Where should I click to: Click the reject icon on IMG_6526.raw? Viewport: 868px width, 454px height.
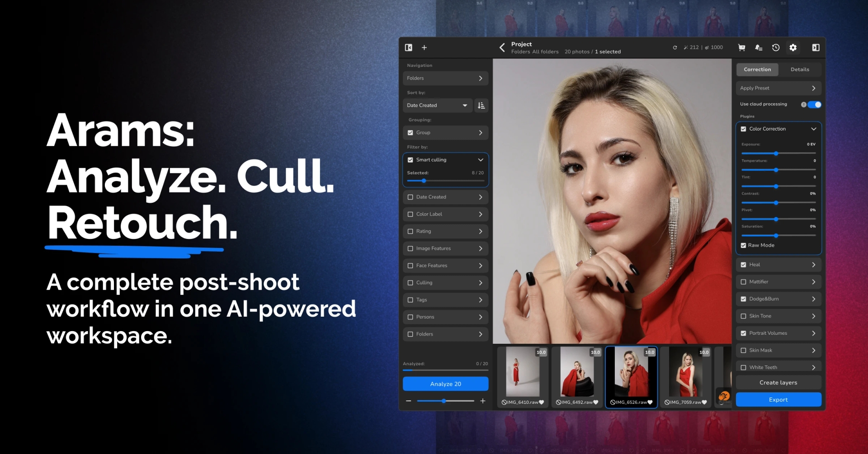(x=613, y=402)
